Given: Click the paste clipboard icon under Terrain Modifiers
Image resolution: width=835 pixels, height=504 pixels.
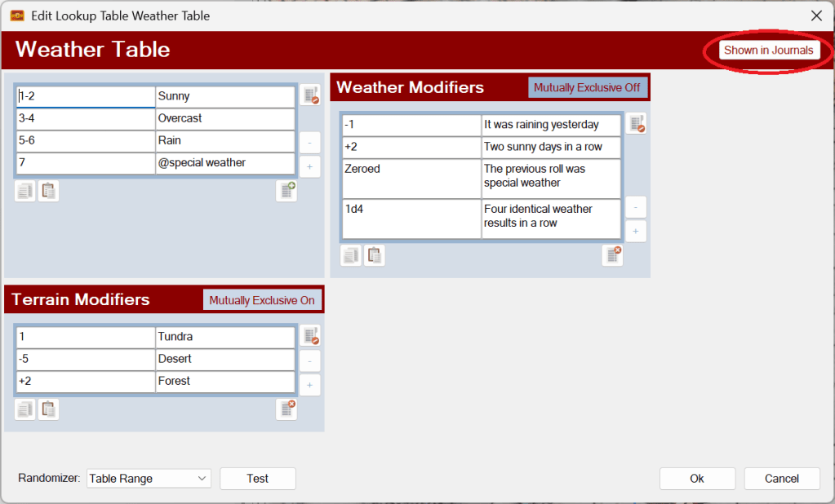Looking at the screenshot, I should pos(49,409).
